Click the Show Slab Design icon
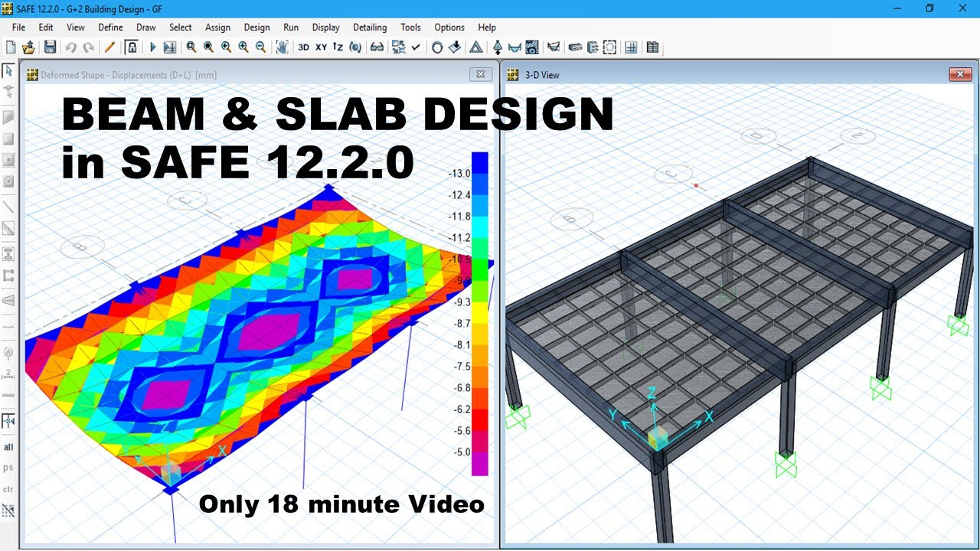This screenshot has height=551, width=980. coord(575,47)
